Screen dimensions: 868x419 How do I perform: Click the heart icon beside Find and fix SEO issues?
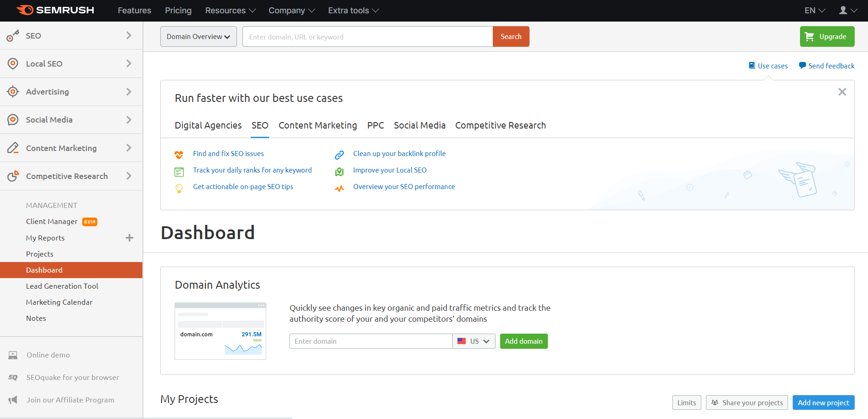[x=179, y=155]
